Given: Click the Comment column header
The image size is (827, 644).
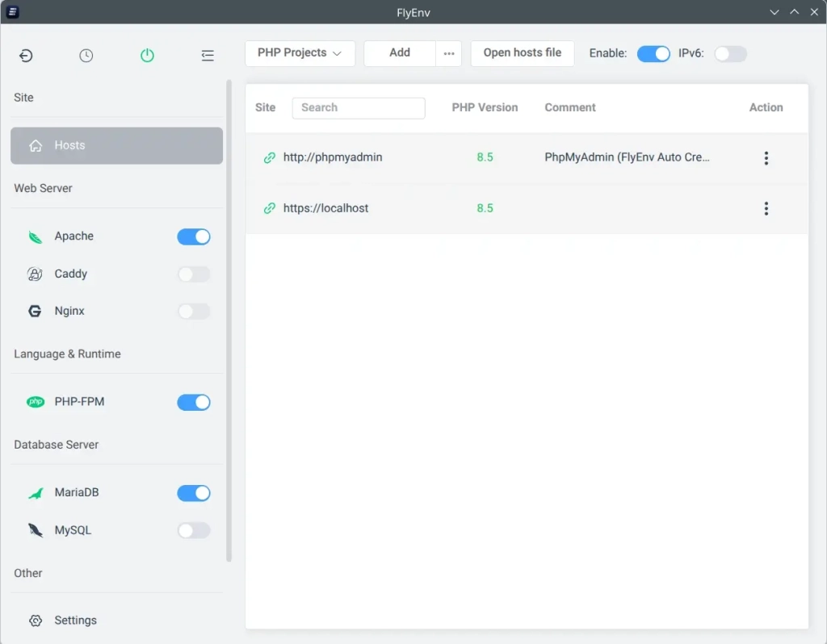Looking at the screenshot, I should (x=569, y=107).
